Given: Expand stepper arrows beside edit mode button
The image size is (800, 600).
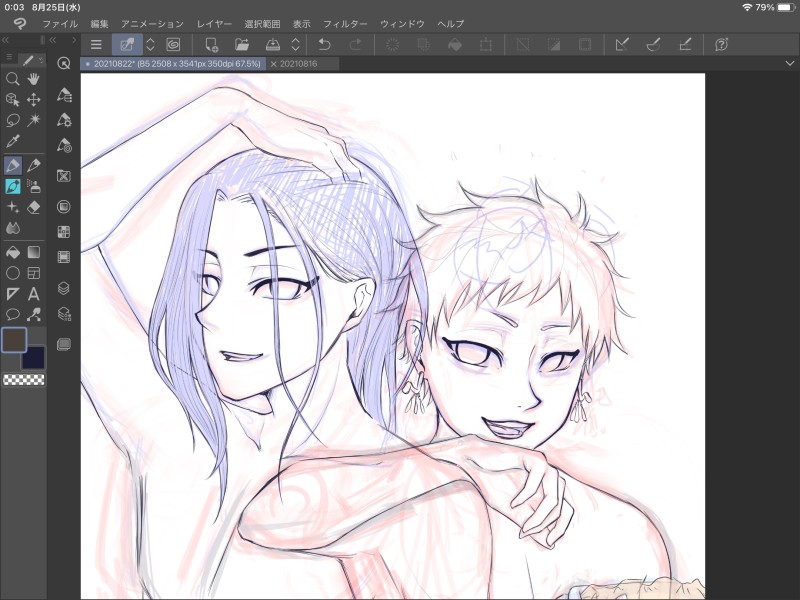Looking at the screenshot, I should pos(150,45).
